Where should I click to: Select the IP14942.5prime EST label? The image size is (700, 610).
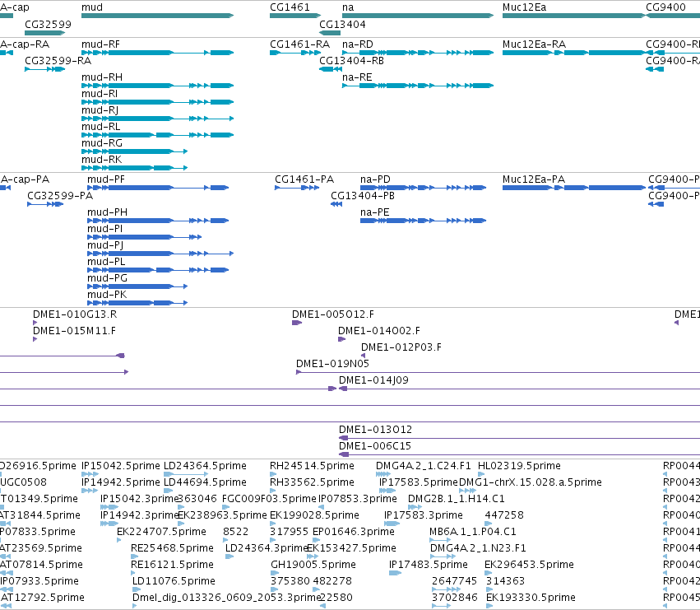[121, 482]
